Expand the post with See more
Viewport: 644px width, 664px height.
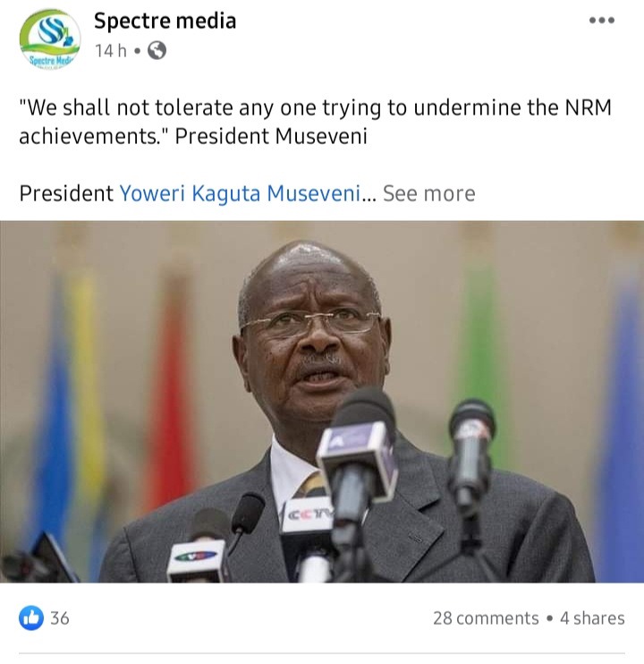(x=429, y=193)
